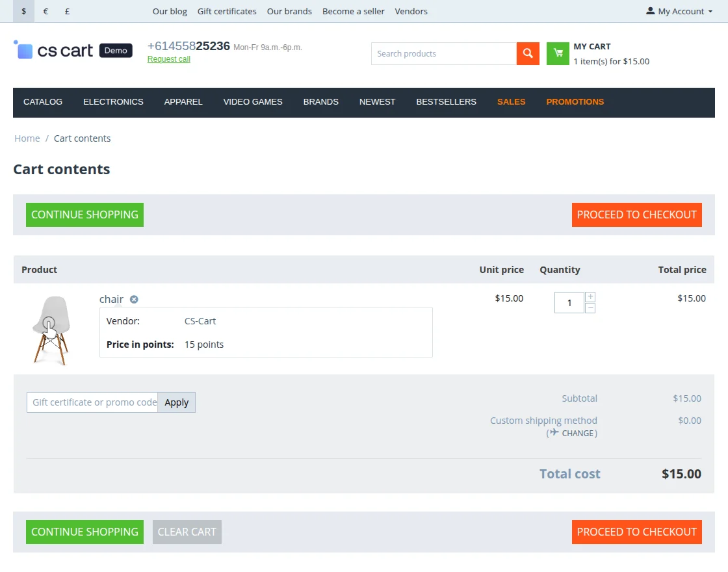Screen dimensions: 728x572
Task: Decrease chair quantity with minus control
Action: [x=590, y=308]
